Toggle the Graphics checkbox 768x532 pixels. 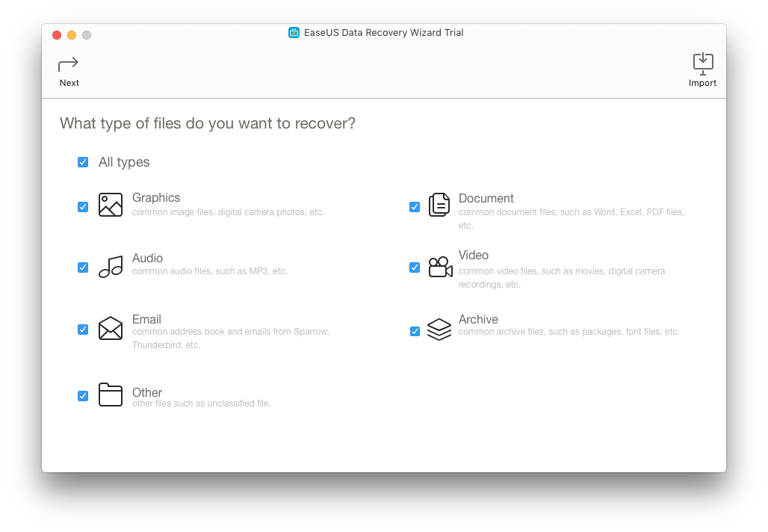click(x=83, y=207)
